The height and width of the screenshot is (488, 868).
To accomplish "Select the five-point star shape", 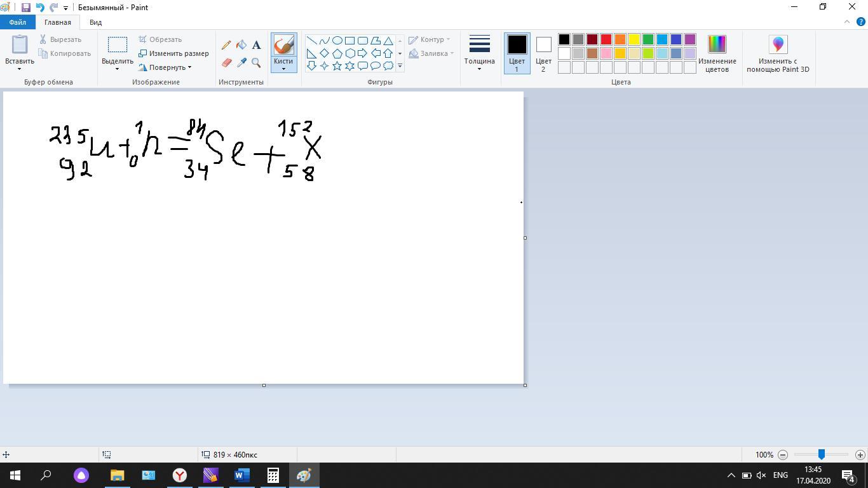I will 337,65.
